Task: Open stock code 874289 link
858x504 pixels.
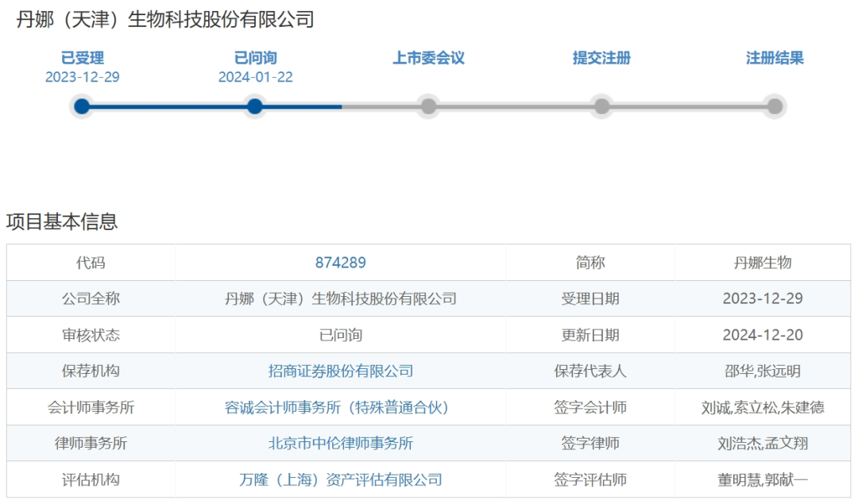Action: point(340,263)
